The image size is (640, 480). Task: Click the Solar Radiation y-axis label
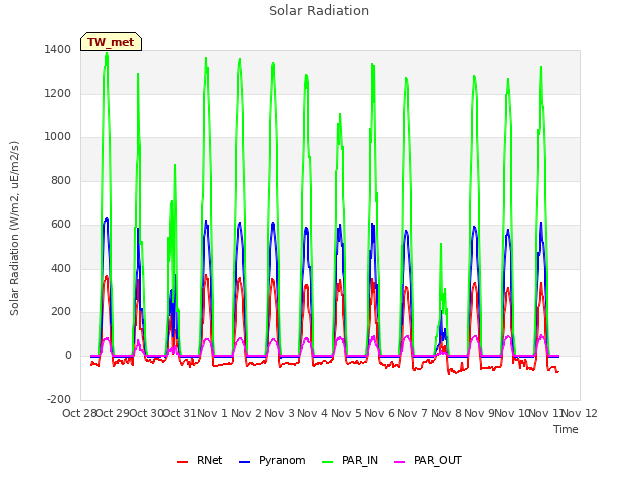pyautogui.click(x=14, y=228)
